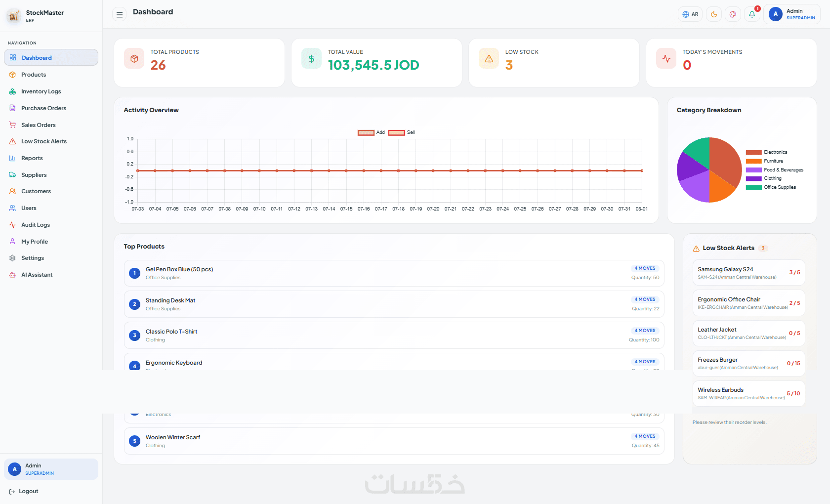Go to Purchase Orders page

click(51, 108)
